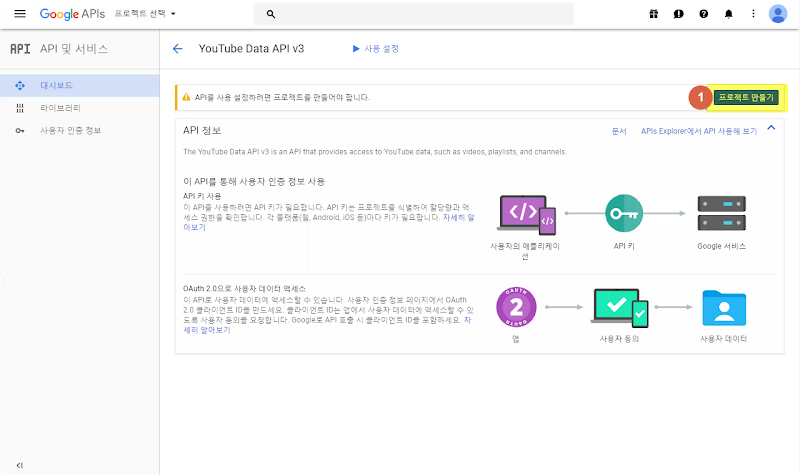Open the three-dot more options menu
The height and width of the screenshot is (475, 800).
coord(753,14)
